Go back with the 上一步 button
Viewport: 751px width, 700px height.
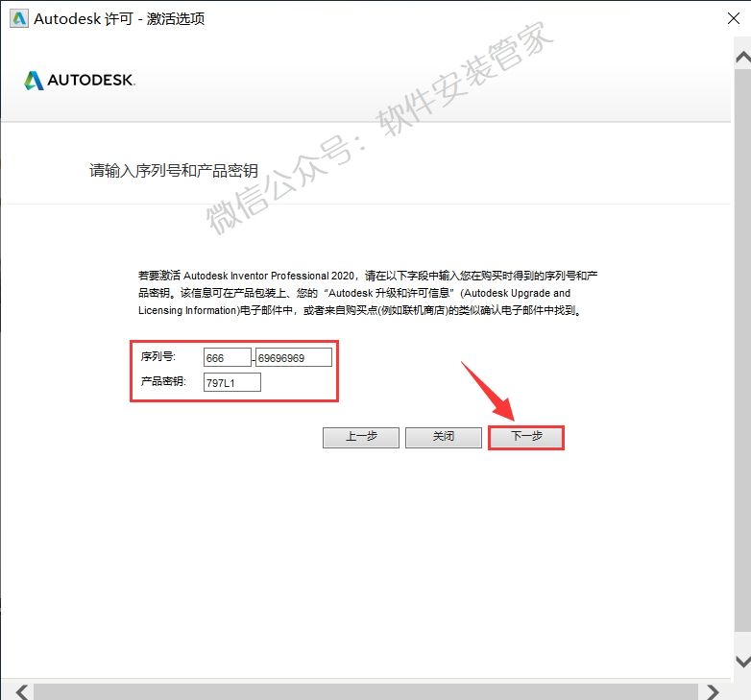tap(360, 437)
